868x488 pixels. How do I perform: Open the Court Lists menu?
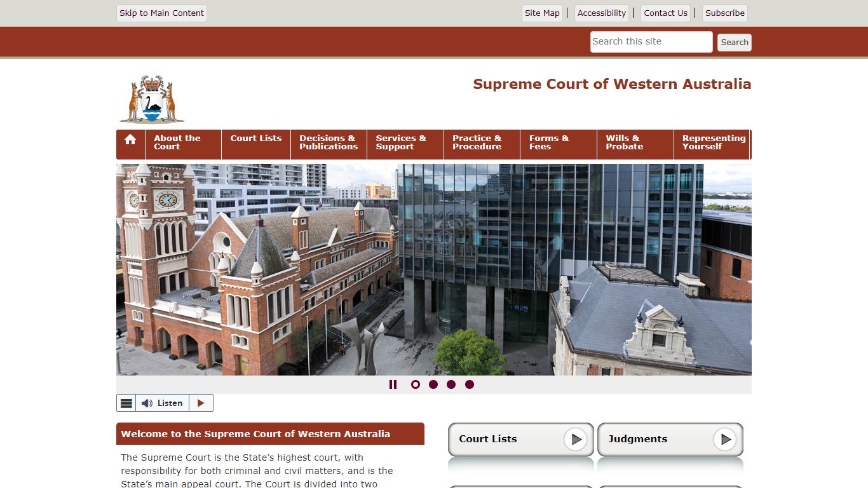(256, 144)
